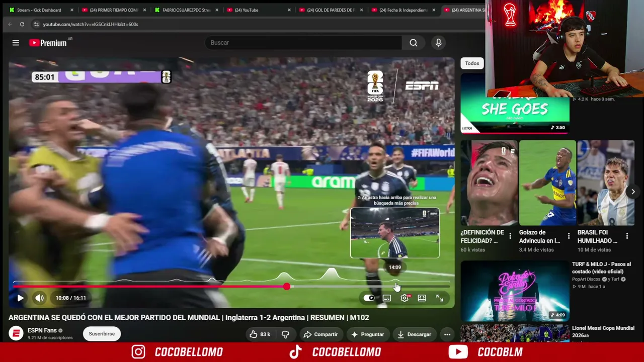Switch to the (24) YouTube tab
This screenshot has width=644, height=362.
(x=247, y=10)
